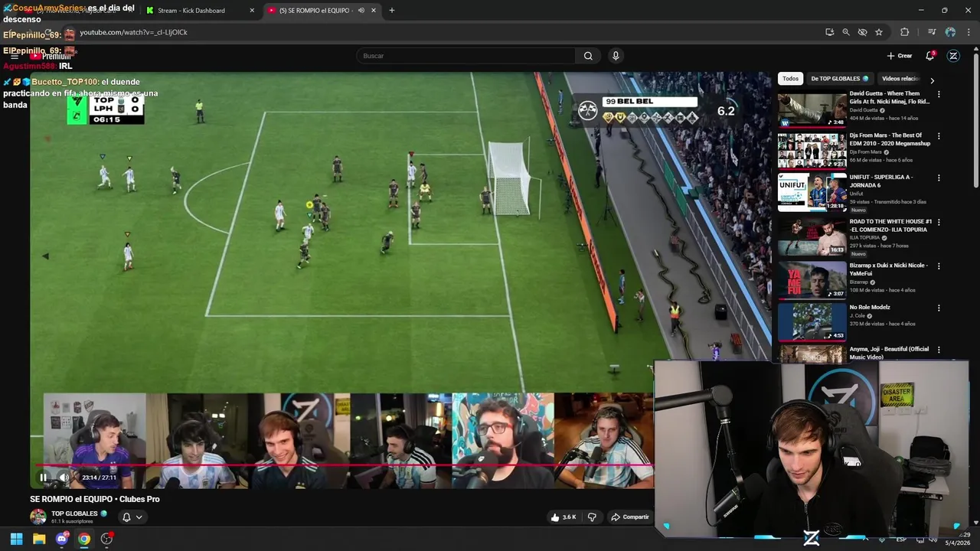Open the zoom magnifier in address bar

click(x=846, y=32)
